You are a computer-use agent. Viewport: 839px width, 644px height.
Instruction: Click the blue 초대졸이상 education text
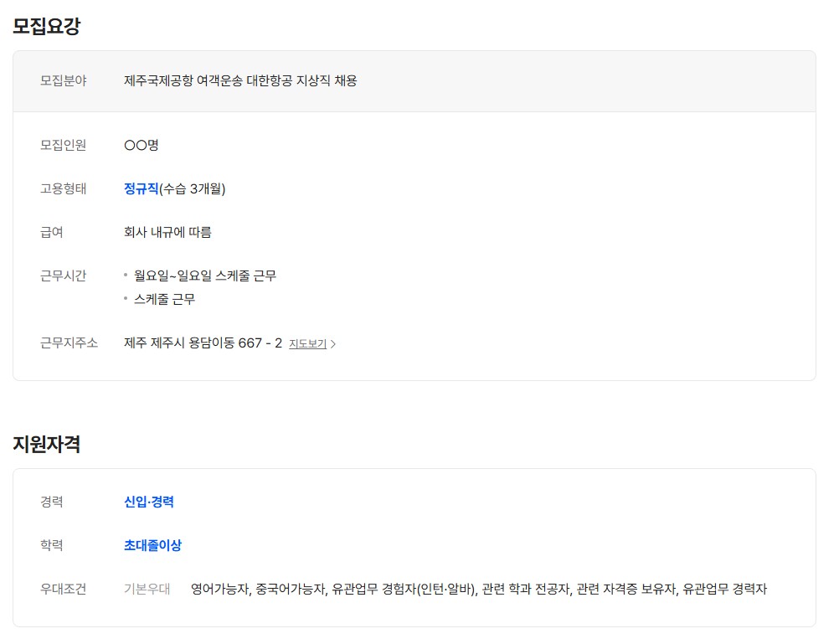click(x=152, y=545)
